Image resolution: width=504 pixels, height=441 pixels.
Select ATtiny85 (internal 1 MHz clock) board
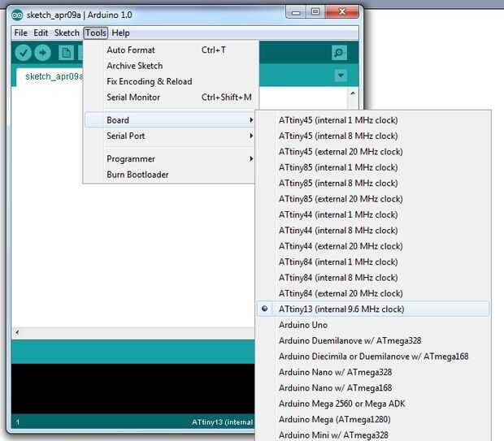pyautogui.click(x=373, y=167)
